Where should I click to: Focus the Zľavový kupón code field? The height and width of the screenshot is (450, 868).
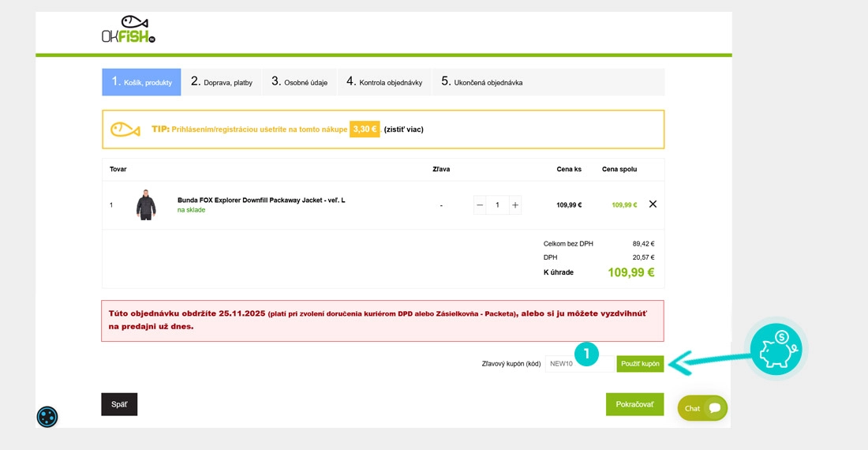pos(581,364)
